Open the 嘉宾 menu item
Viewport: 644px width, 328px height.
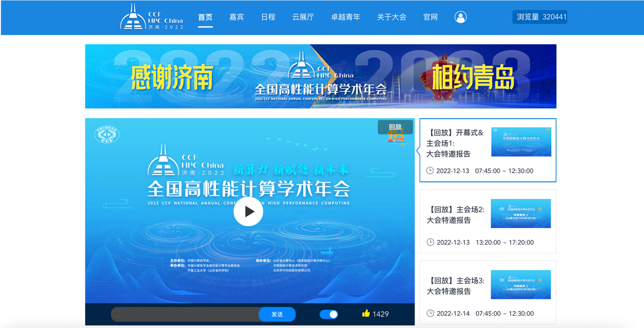pos(236,17)
